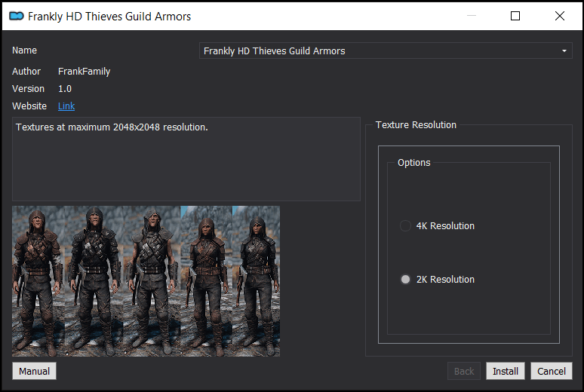Click the 4K Resolution label text
Viewport: 584px width, 392px height.
click(x=445, y=226)
